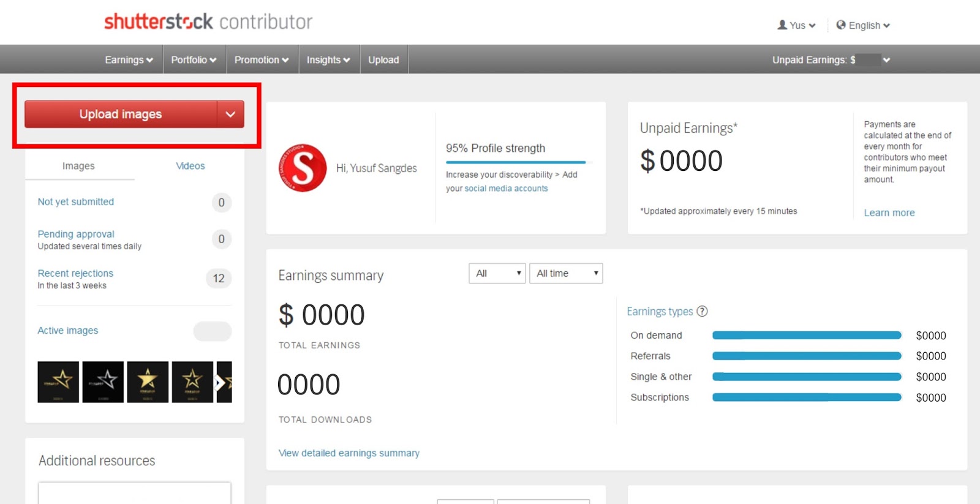
Task: Open the English language selector
Action: tap(863, 25)
